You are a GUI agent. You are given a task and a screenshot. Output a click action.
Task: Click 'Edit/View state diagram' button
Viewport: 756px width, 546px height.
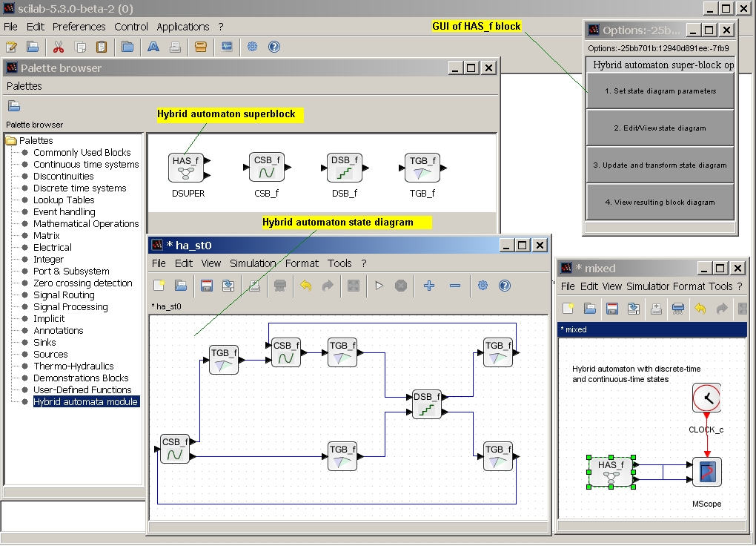click(x=660, y=128)
